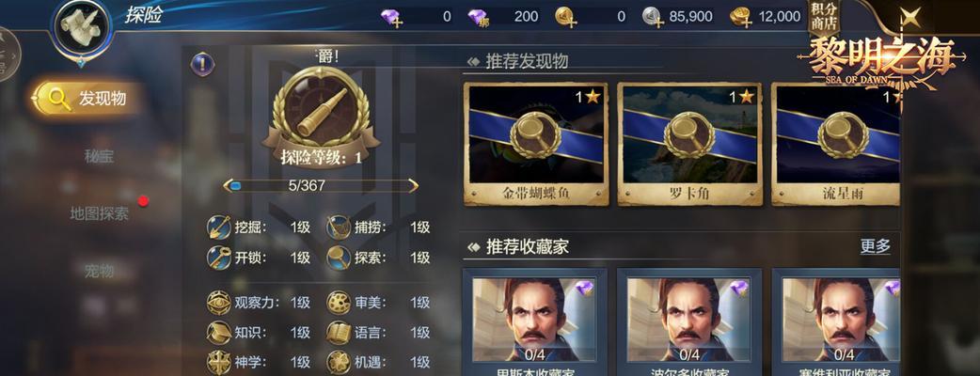Image resolution: width=980 pixels, height=376 pixels.
Task: Click the 审美 palette skill icon
Action: point(339,303)
